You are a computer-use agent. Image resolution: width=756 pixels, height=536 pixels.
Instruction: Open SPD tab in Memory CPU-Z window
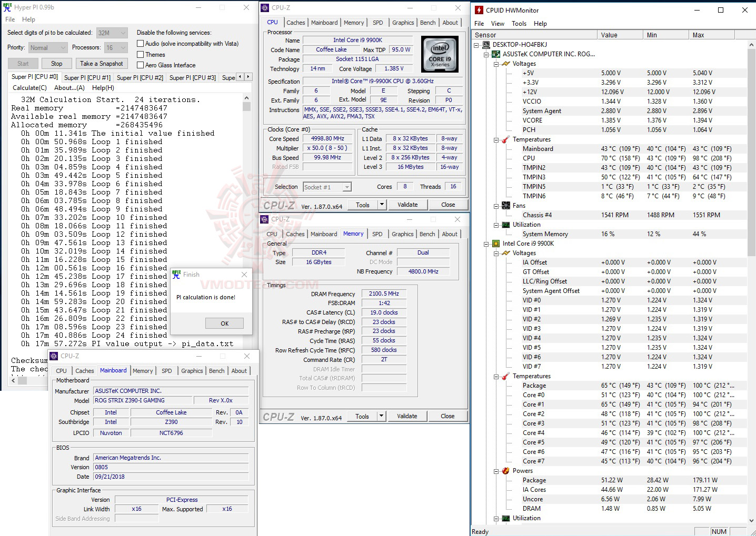click(x=377, y=234)
